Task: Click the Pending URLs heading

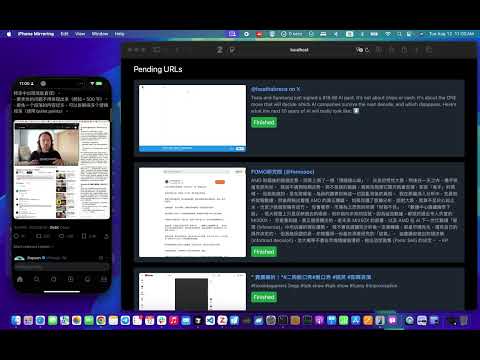Action: tap(158, 69)
